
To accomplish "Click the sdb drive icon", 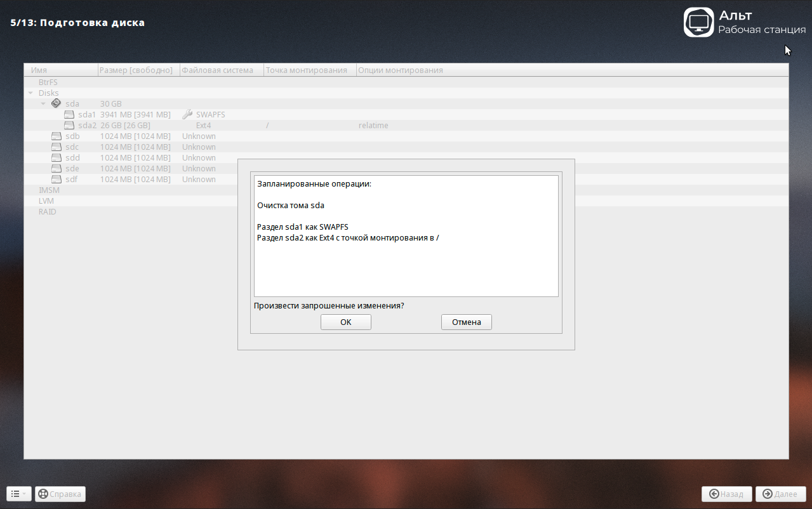I will 57,136.
